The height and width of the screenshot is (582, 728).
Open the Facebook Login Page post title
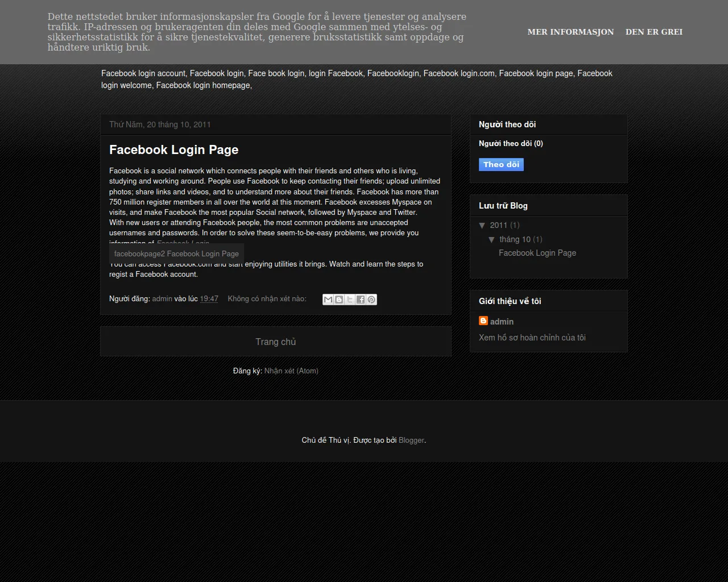pyautogui.click(x=173, y=150)
